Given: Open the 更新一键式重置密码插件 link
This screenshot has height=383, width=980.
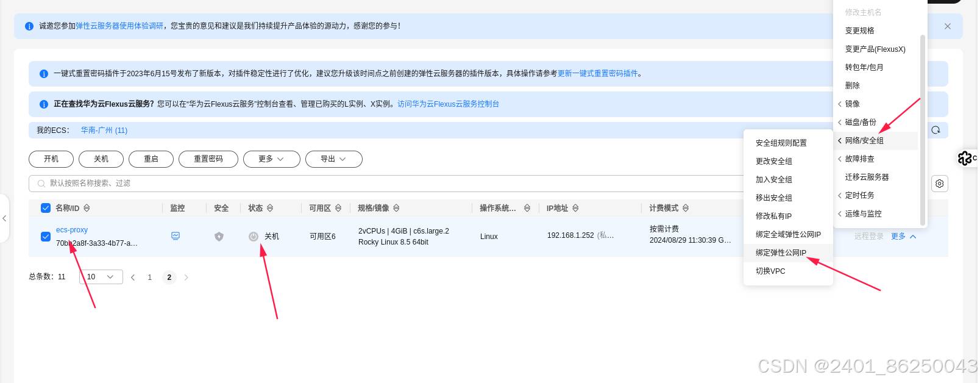Looking at the screenshot, I should tap(598, 74).
